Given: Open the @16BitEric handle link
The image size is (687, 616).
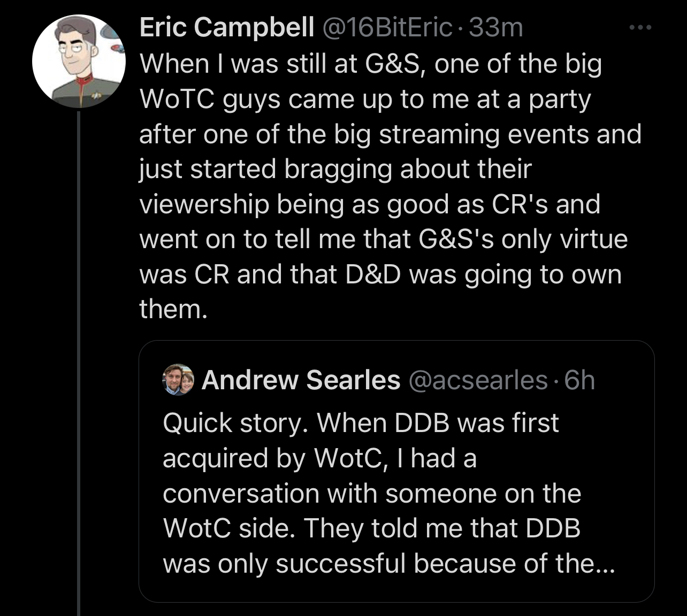Looking at the screenshot, I should (387, 28).
